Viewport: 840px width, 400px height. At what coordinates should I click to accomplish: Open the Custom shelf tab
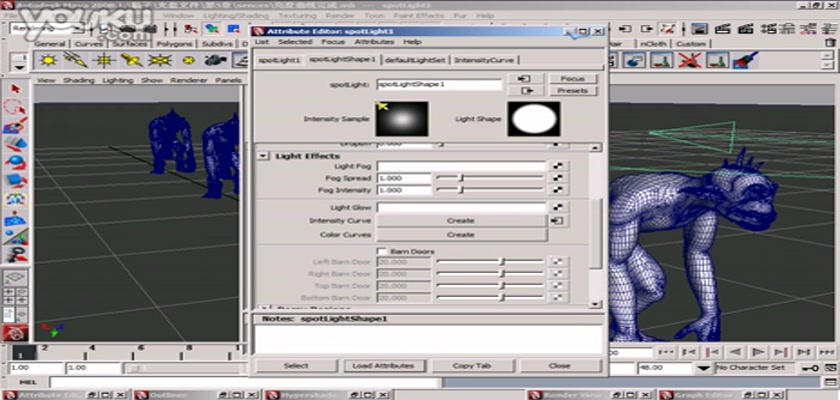coord(690,44)
